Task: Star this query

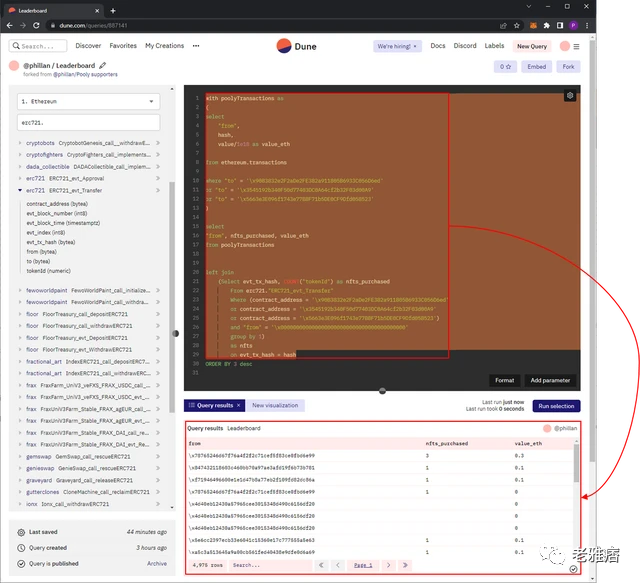Action: [x=505, y=67]
